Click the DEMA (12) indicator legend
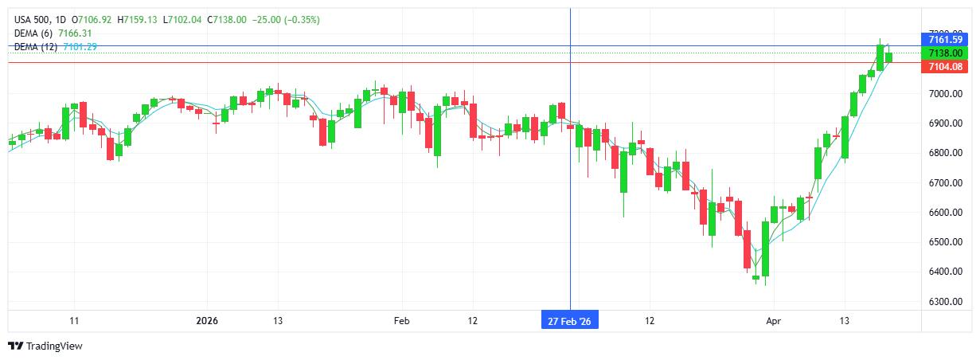The image size is (980, 360). tap(37, 47)
